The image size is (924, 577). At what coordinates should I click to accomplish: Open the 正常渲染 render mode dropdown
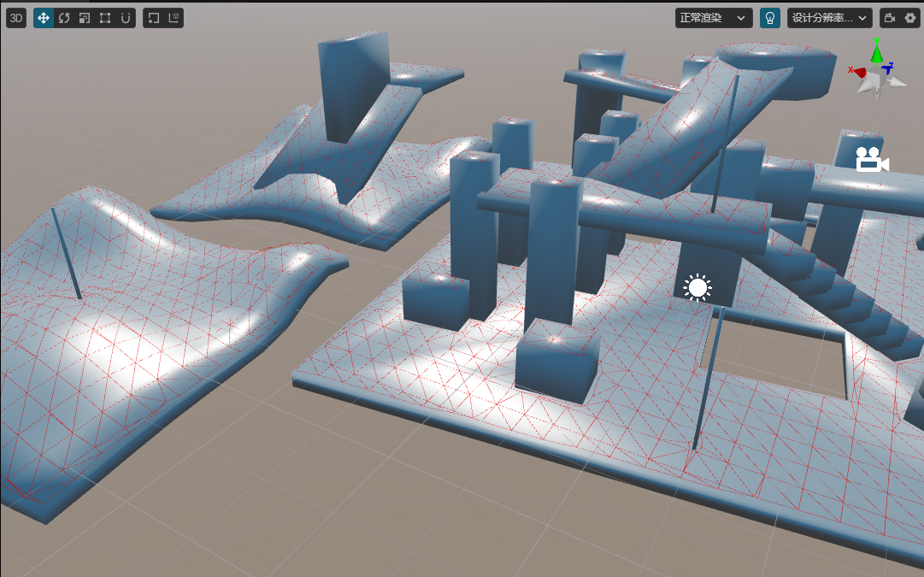pyautogui.click(x=714, y=18)
